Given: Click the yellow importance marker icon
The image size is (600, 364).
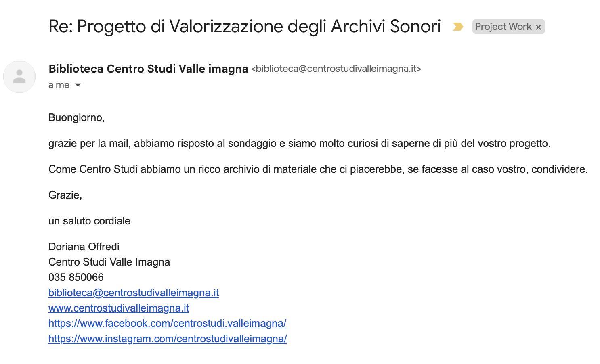Looking at the screenshot, I should click(458, 27).
